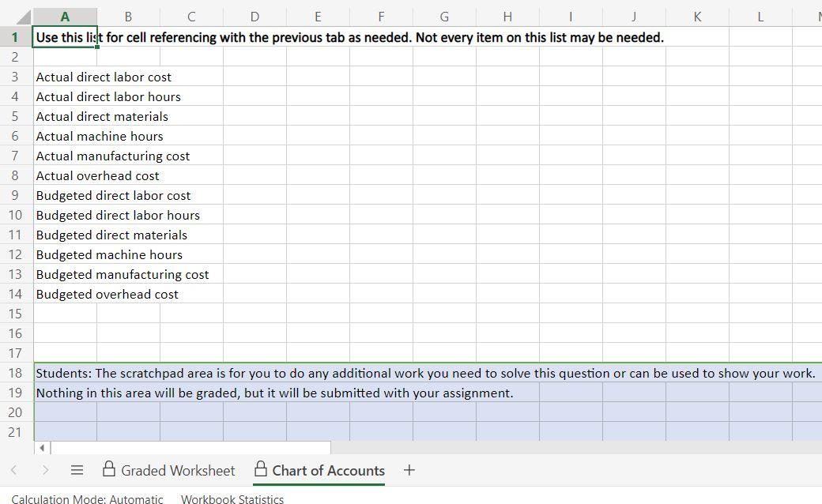This screenshot has width=822, height=504.
Task: Select column K header
Action: [x=696, y=17]
